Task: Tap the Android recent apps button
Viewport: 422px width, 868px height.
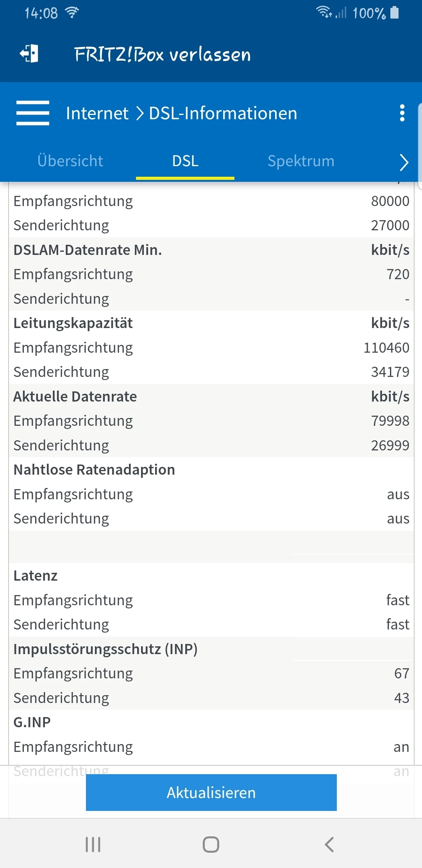Action: (x=93, y=845)
